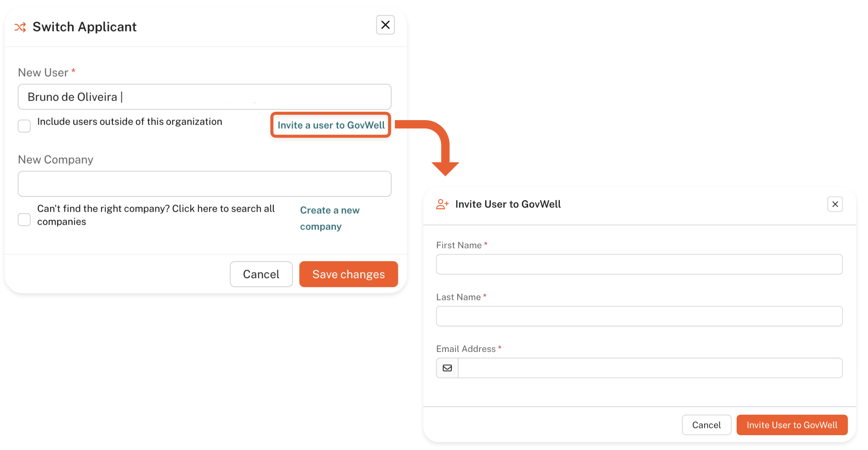This screenshot has height=450, width=868.
Task: Click the Switch Applicant shuffle icon
Action: tap(20, 27)
